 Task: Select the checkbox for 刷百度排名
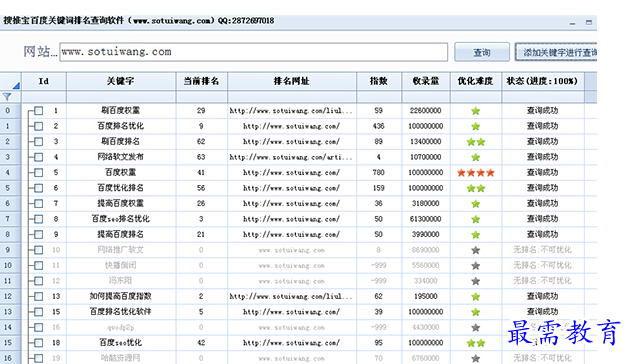point(39,142)
